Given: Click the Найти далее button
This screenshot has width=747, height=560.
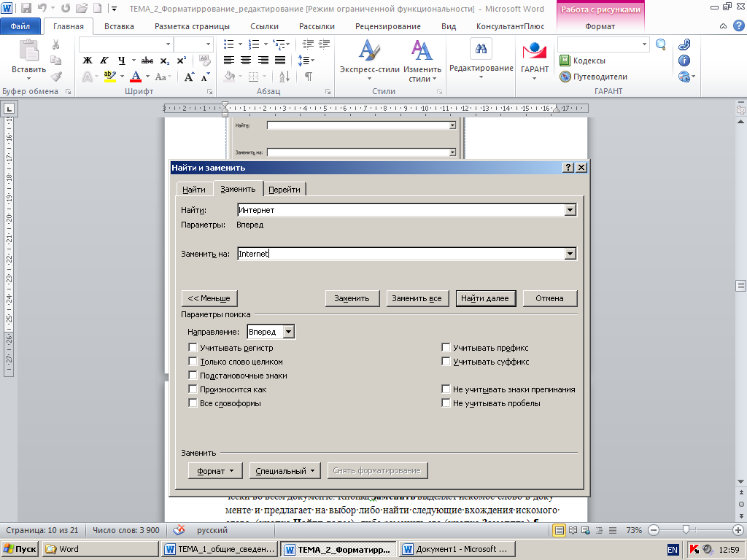Looking at the screenshot, I should [485, 298].
